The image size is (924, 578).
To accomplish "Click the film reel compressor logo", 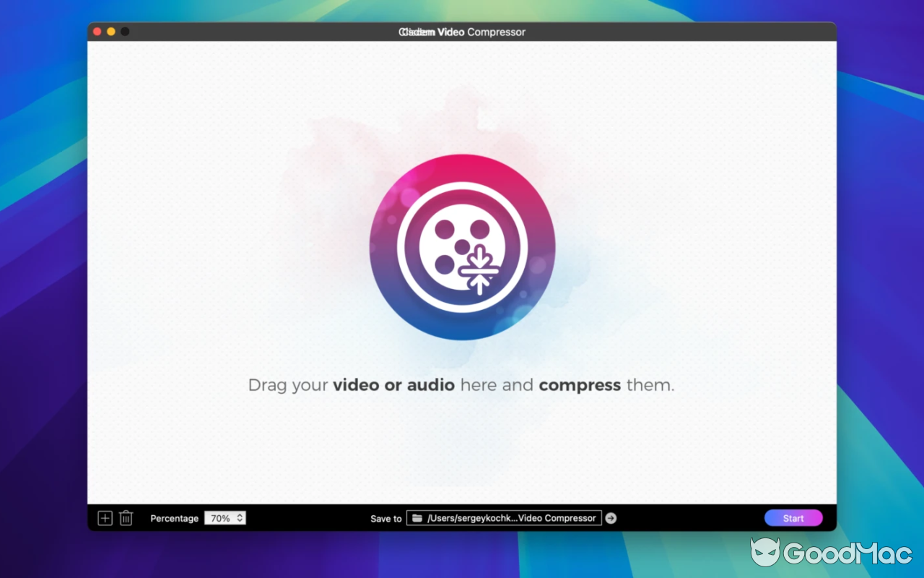I will tap(462, 246).
